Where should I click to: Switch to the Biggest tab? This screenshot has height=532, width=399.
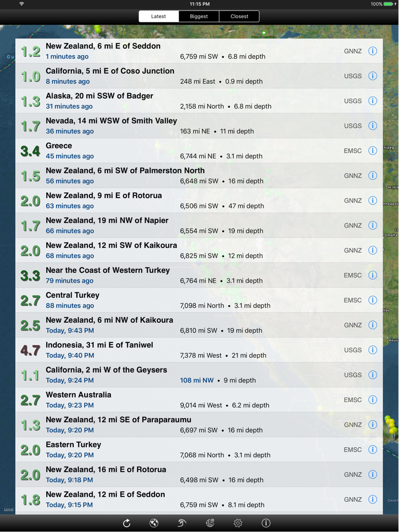[199, 16]
